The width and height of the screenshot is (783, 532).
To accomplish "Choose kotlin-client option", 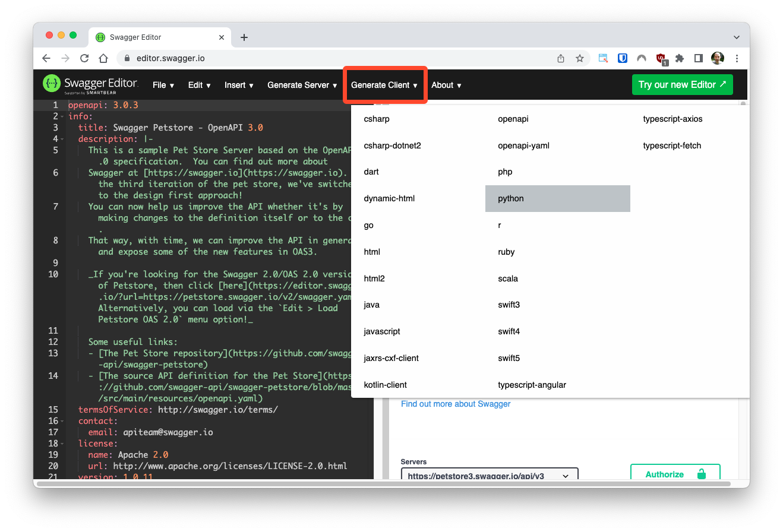I will click(418, 385).
